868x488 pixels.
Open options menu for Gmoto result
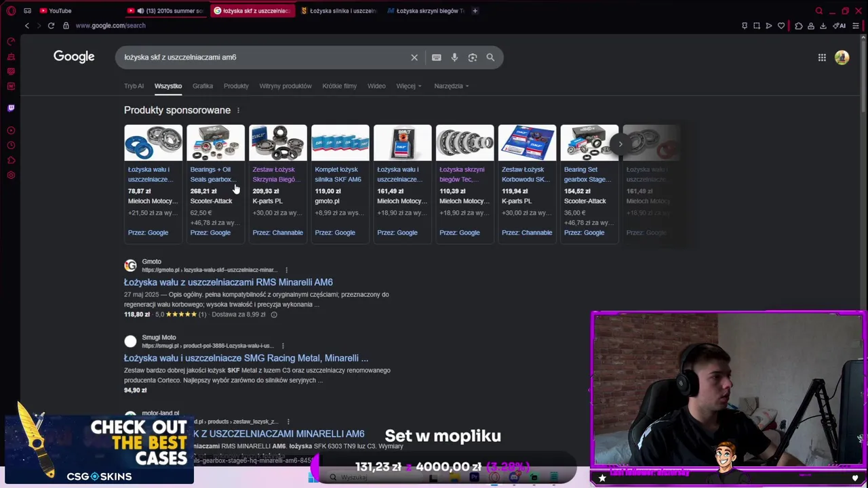pyautogui.click(x=286, y=270)
